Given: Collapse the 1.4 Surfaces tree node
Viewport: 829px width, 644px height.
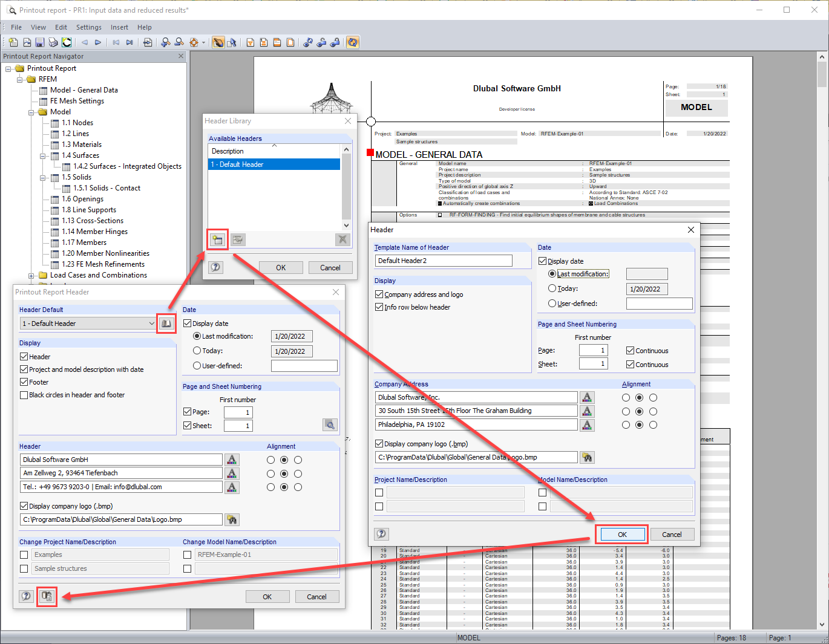Looking at the screenshot, I should click(x=43, y=155).
